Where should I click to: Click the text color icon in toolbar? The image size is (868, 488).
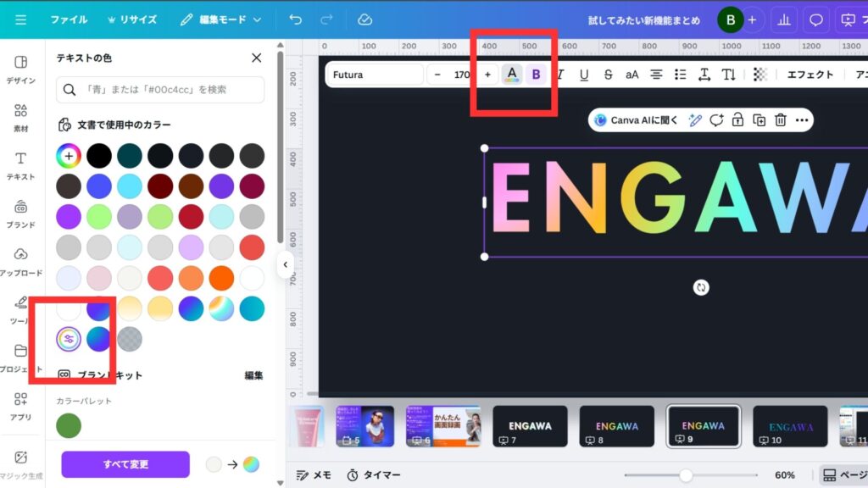(512, 75)
